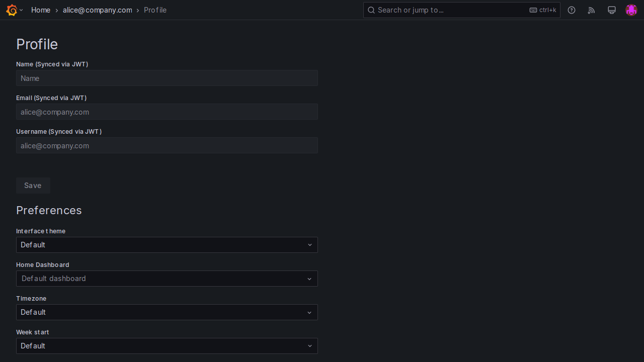Open the Timezone dropdown
644x362 pixels.
(x=167, y=312)
